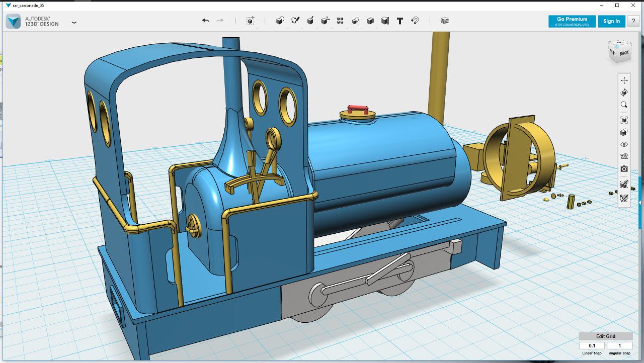Viewport: 644px width, 363px height.
Task: Toggle object snap while sketching icon
Action: (x=624, y=184)
